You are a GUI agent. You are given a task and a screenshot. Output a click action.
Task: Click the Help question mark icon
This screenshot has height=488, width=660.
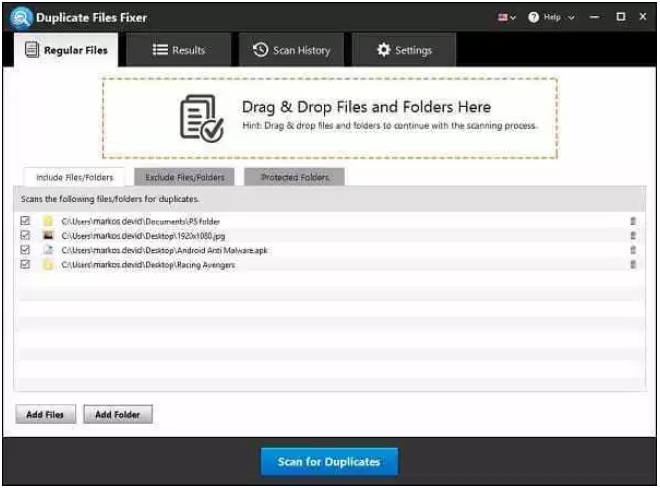[533, 17]
